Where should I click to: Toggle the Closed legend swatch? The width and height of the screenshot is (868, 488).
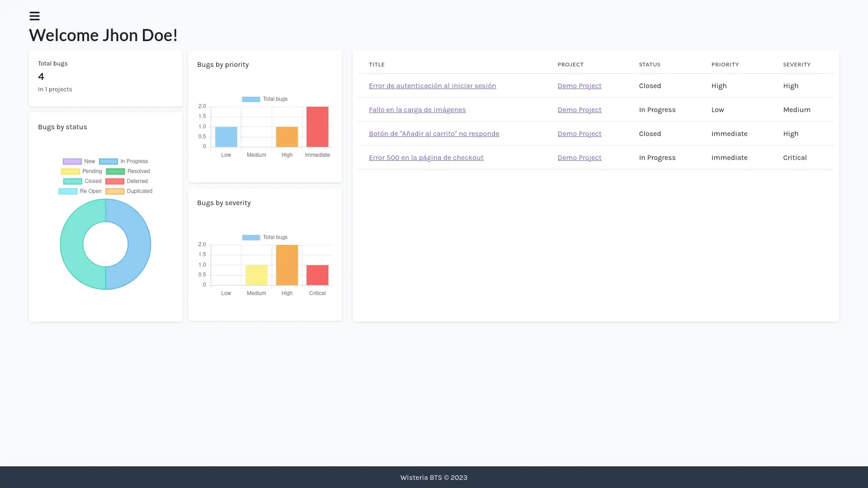click(72, 181)
